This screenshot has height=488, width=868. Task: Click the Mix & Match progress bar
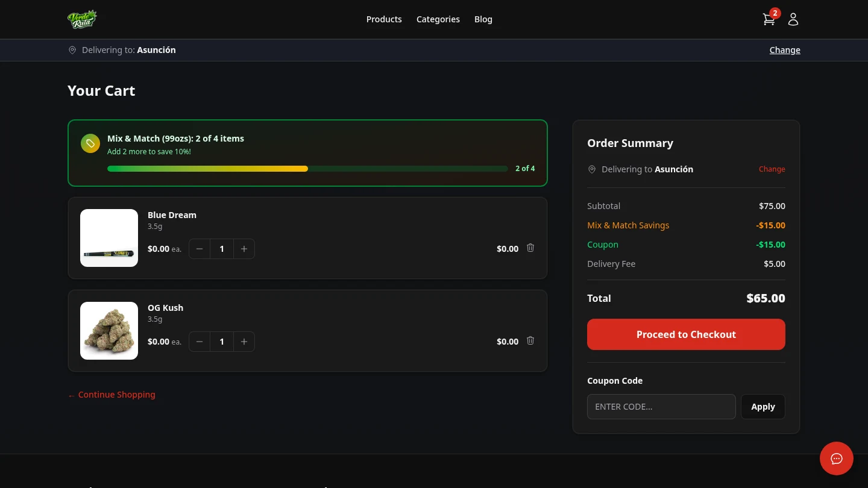(x=307, y=169)
